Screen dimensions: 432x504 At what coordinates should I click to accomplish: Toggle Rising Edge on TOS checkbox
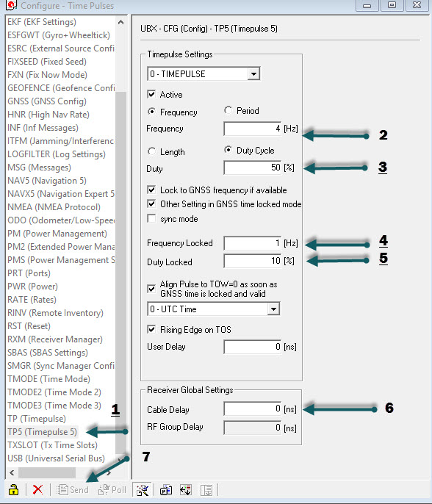(x=151, y=329)
